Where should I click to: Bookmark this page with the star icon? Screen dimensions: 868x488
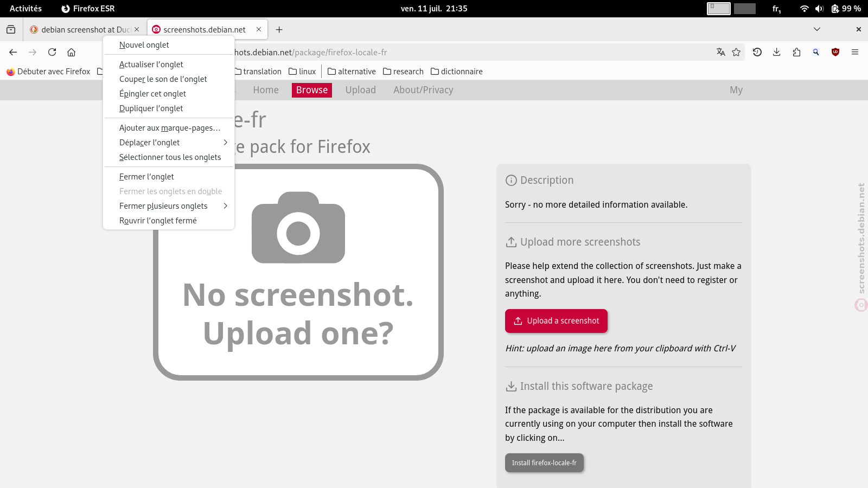pyautogui.click(x=736, y=52)
